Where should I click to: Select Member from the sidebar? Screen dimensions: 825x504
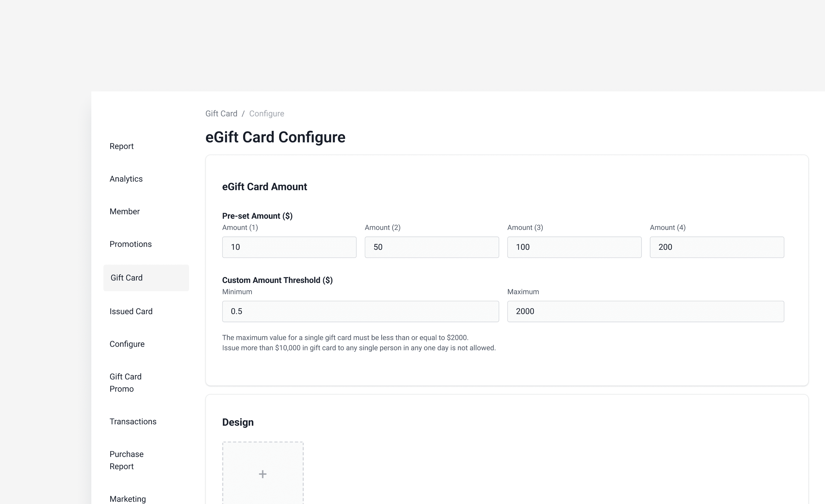[124, 211]
